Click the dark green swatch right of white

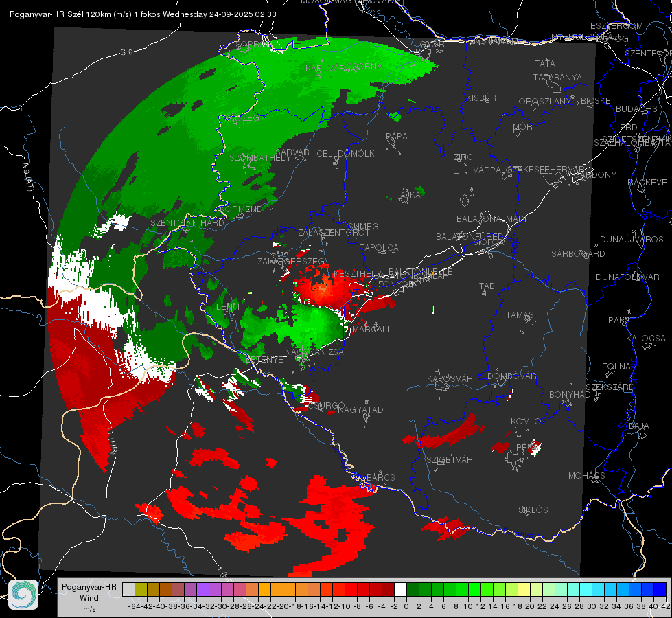[413, 589]
